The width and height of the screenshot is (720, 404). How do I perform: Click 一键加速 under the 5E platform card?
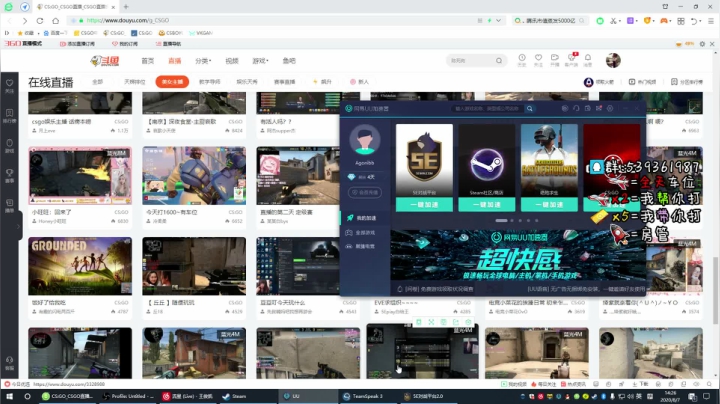[x=424, y=204]
